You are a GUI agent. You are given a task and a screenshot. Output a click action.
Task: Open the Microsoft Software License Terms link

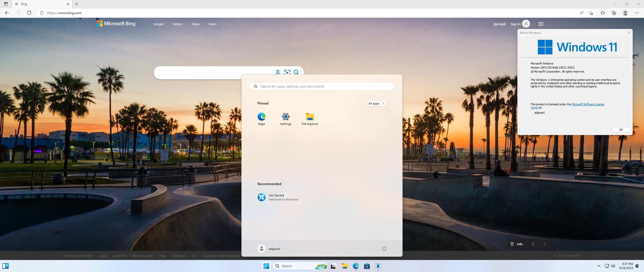(587, 104)
